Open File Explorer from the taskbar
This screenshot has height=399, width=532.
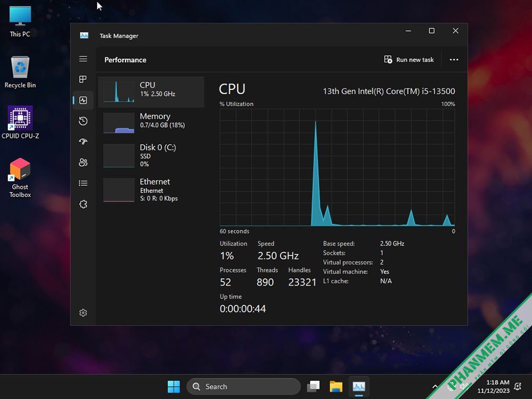336,386
